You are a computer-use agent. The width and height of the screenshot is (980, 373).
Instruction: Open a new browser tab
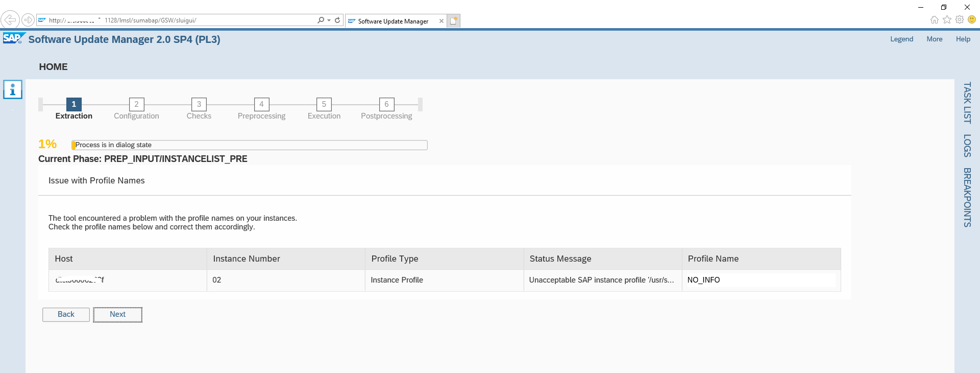(x=454, y=21)
